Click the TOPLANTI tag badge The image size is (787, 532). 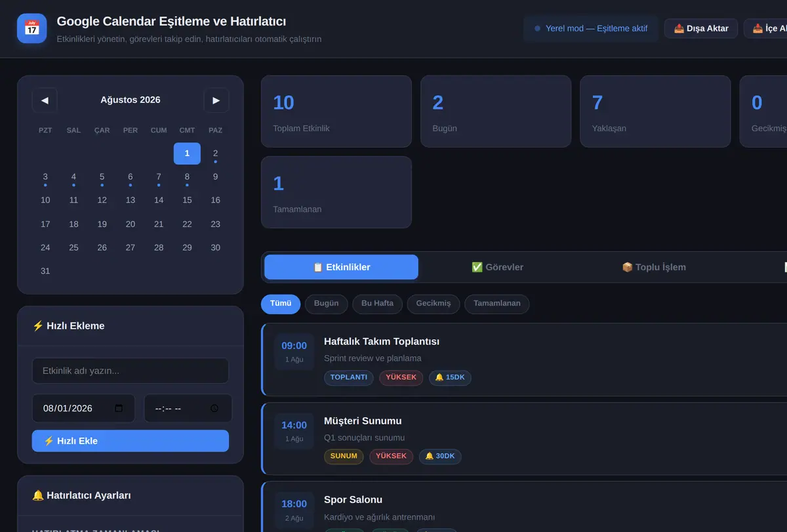coord(349,378)
